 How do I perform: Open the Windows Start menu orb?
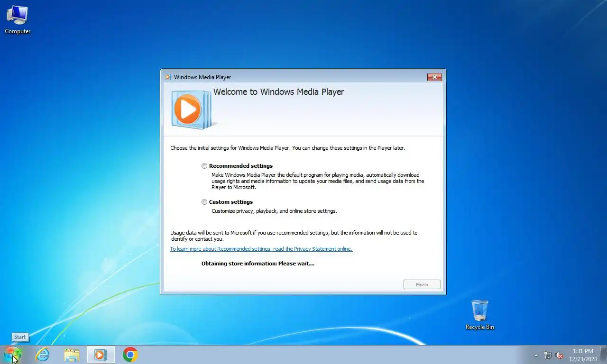12,355
